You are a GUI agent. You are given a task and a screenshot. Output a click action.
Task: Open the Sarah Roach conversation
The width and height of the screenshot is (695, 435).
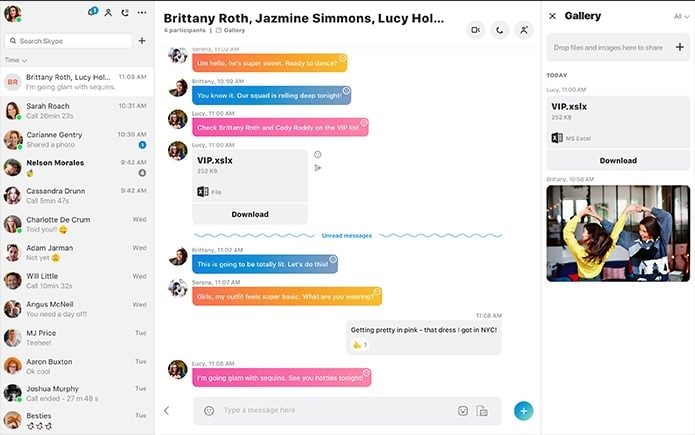pos(77,111)
